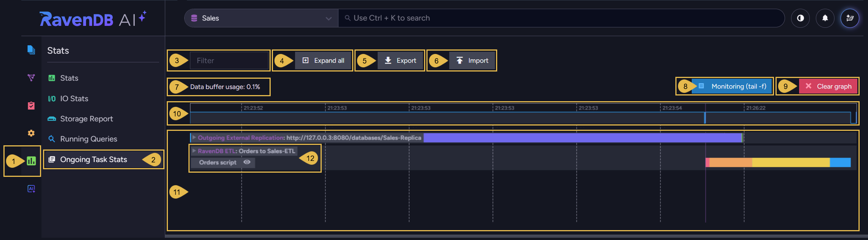This screenshot has width=868, height=240.
Task: Toggle the Orders script eye icon
Action: pyautogui.click(x=247, y=162)
